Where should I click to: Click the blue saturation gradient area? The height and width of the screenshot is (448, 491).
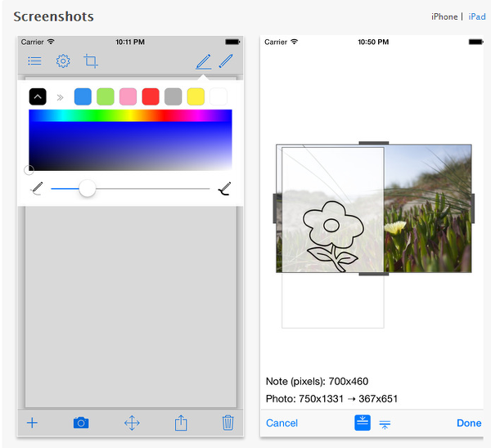(x=130, y=146)
